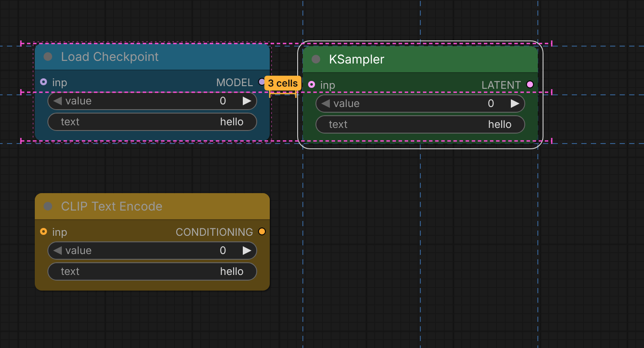The image size is (644, 348).
Task: Decrease value in the CLIP Text Encode node
Action: [x=57, y=251]
